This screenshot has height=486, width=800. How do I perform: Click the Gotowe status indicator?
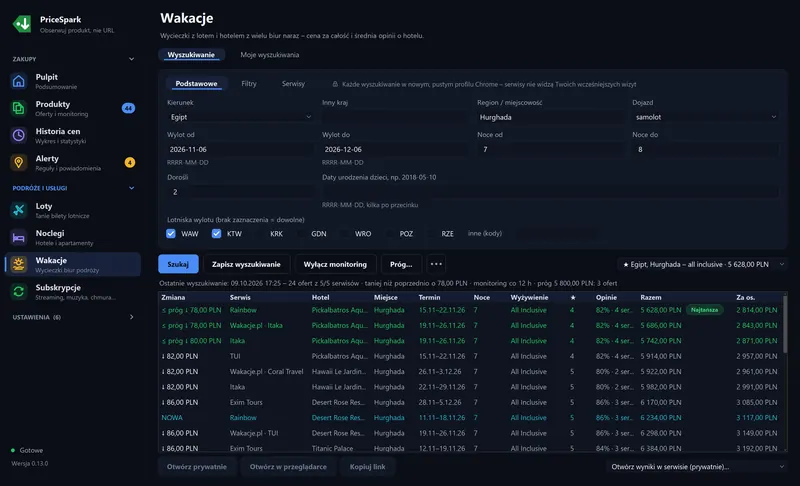[x=27, y=450]
